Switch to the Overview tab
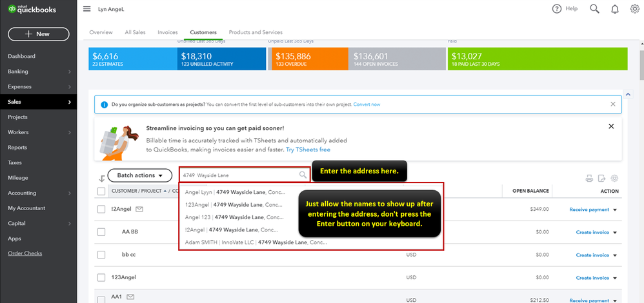644x303 pixels. coord(101,32)
